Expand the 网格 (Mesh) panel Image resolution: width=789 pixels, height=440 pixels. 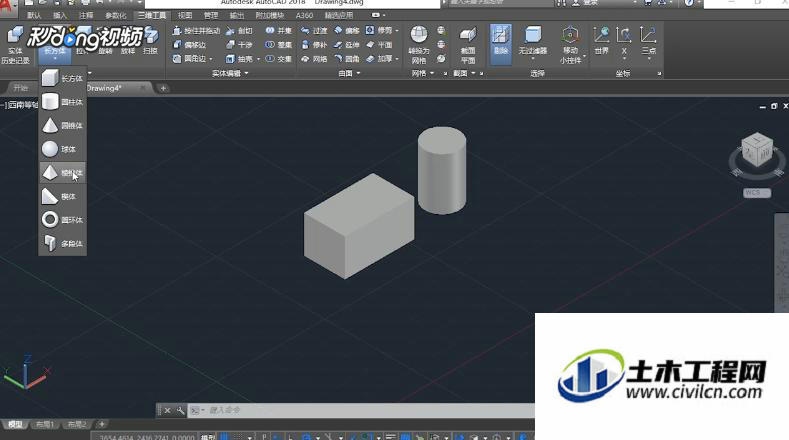click(x=422, y=74)
